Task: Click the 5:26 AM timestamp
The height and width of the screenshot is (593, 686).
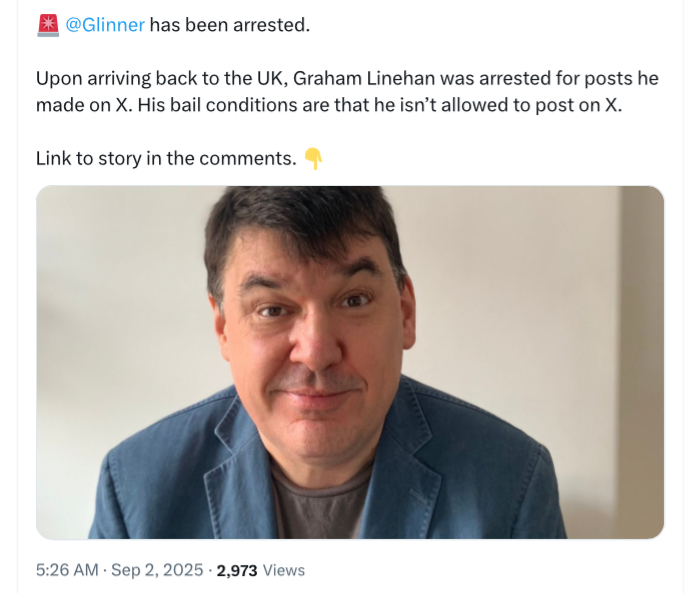Action: (67, 570)
